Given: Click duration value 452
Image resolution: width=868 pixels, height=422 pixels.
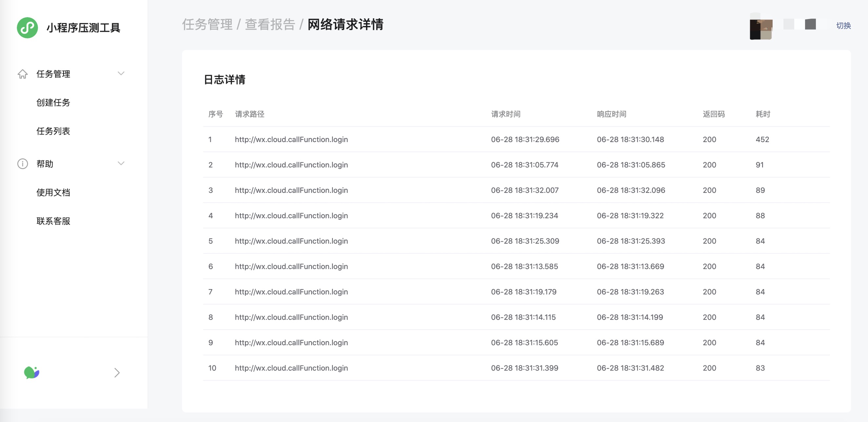Looking at the screenshot, I should click(762, 140).
